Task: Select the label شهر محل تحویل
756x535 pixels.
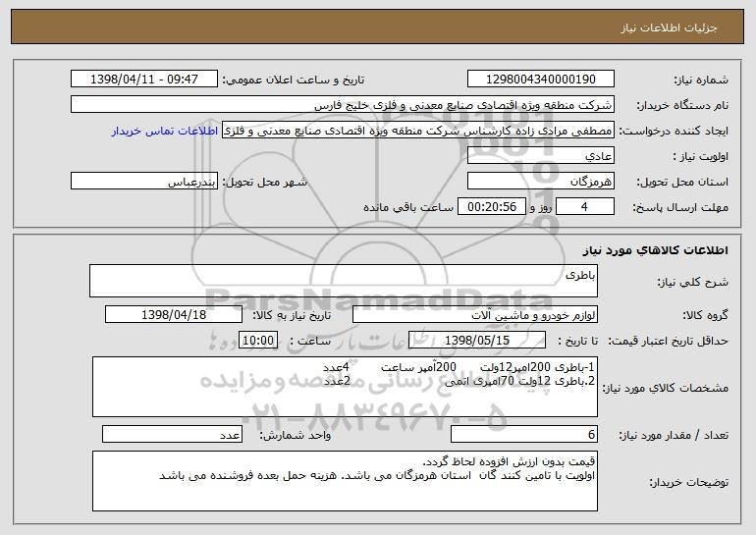Action: point(264,182)
